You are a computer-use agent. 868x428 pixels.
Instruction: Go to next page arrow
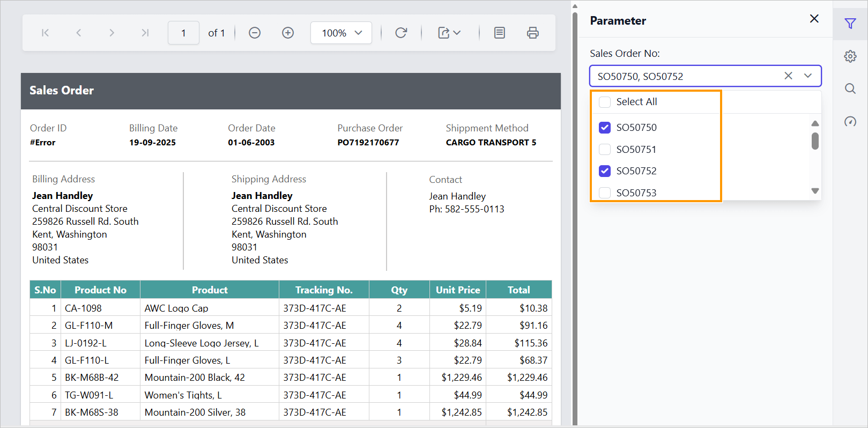[x=112, y=33]
